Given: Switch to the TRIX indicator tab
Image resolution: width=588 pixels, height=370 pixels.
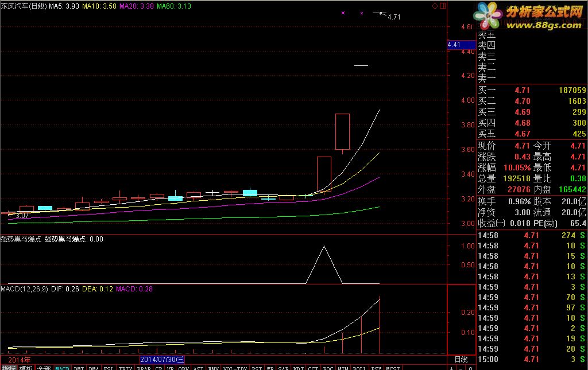Looking at the screenshot, I should click(x=125, y=368).
